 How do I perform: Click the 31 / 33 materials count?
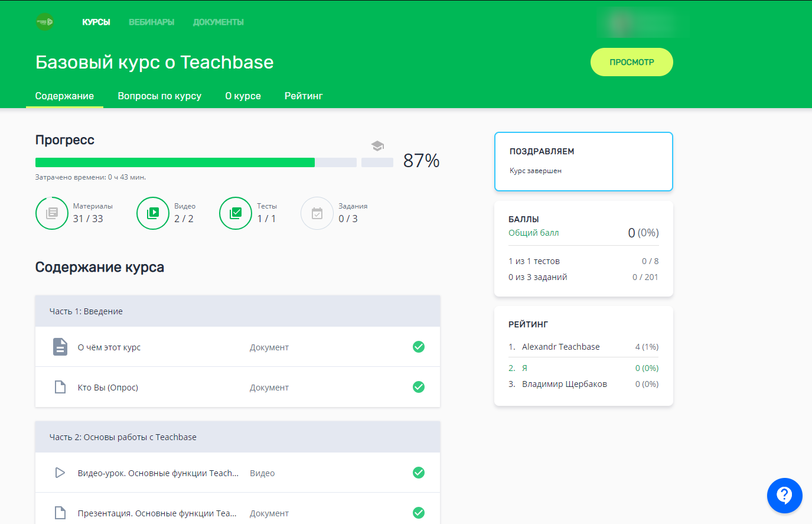pyautogui.click(x=88, y=219)
